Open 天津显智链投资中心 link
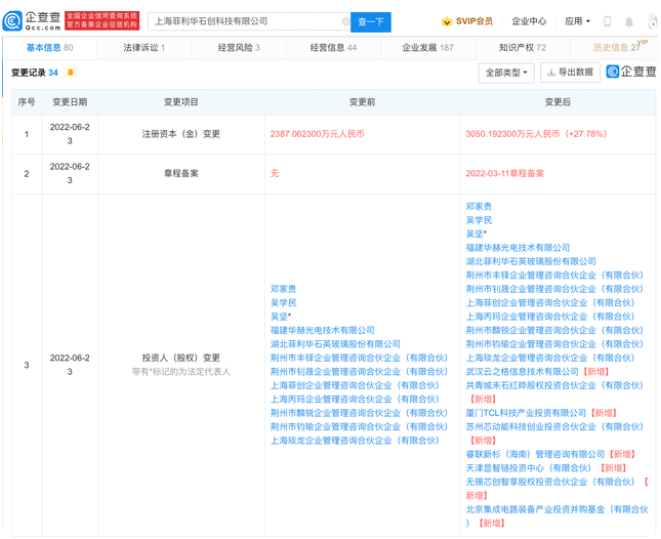This screenshot has width=661, height=539. coord(529,468)
